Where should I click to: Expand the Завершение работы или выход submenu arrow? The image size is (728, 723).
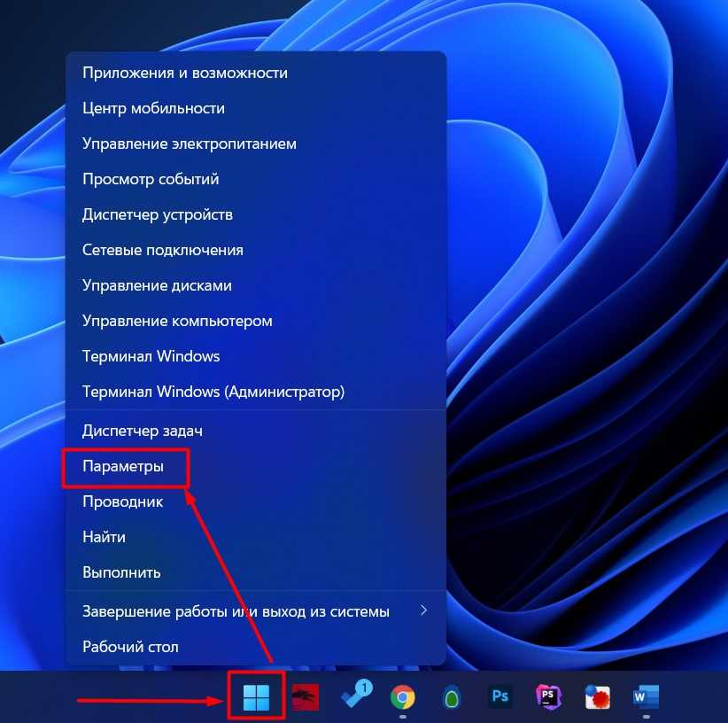[423, 611]
